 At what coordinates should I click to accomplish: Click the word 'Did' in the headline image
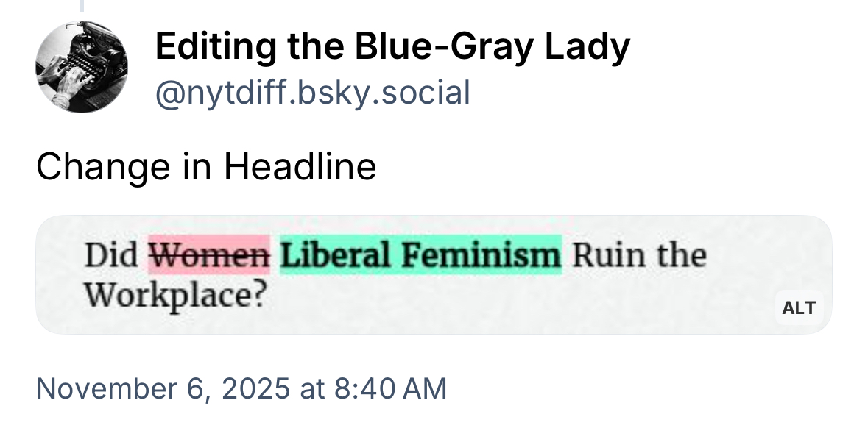pos(111,255)
